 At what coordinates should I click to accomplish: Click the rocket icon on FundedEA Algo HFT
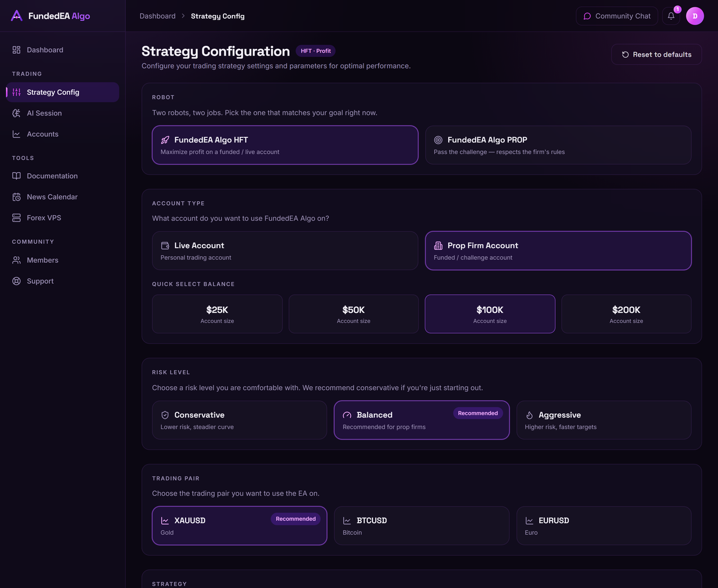(165, 140)
